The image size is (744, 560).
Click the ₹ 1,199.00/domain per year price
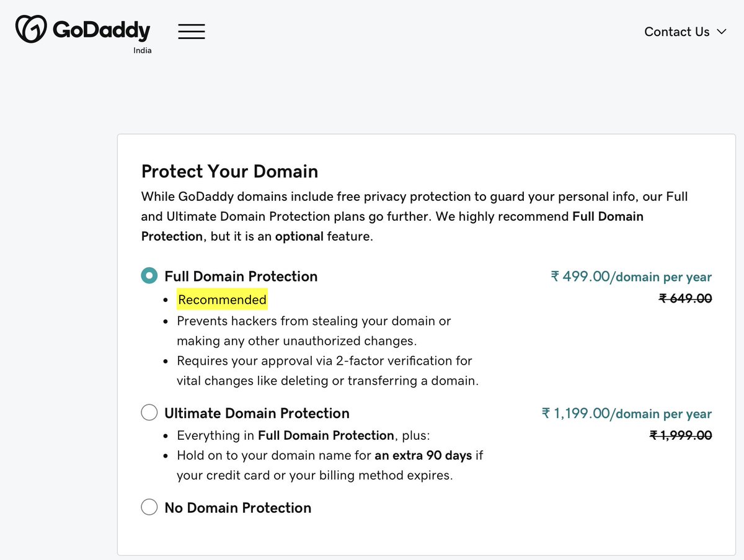coord(627,414)
